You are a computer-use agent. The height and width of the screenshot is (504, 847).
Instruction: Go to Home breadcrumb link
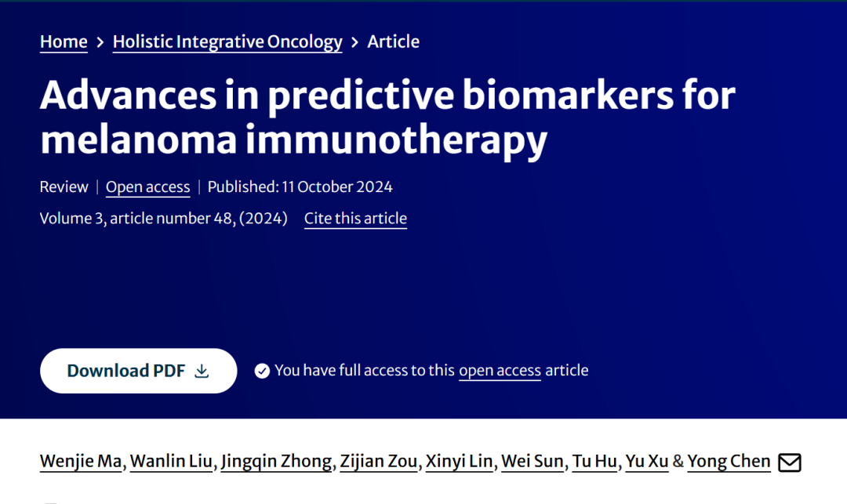pos(64,42)
